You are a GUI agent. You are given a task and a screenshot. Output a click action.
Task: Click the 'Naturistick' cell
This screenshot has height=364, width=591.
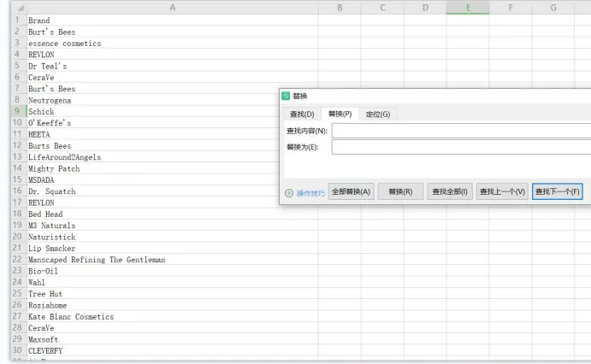coord(173,237)
